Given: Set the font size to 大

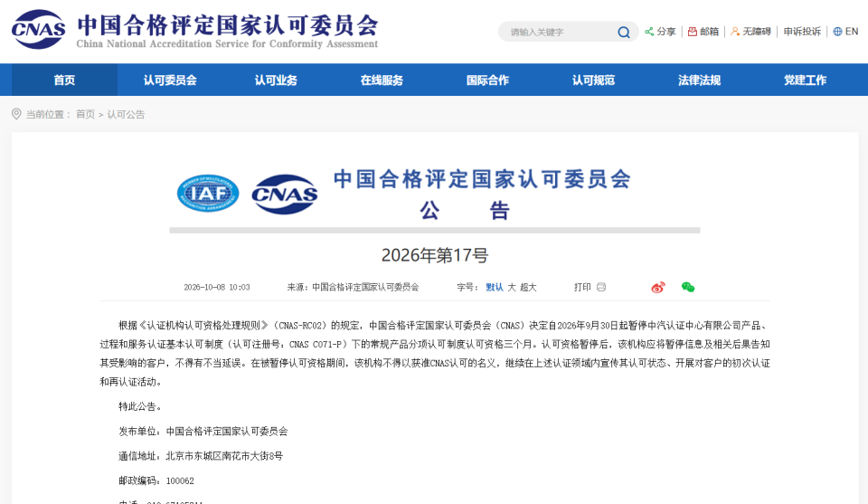Looking at the screenshot, I should coord(512,287).
